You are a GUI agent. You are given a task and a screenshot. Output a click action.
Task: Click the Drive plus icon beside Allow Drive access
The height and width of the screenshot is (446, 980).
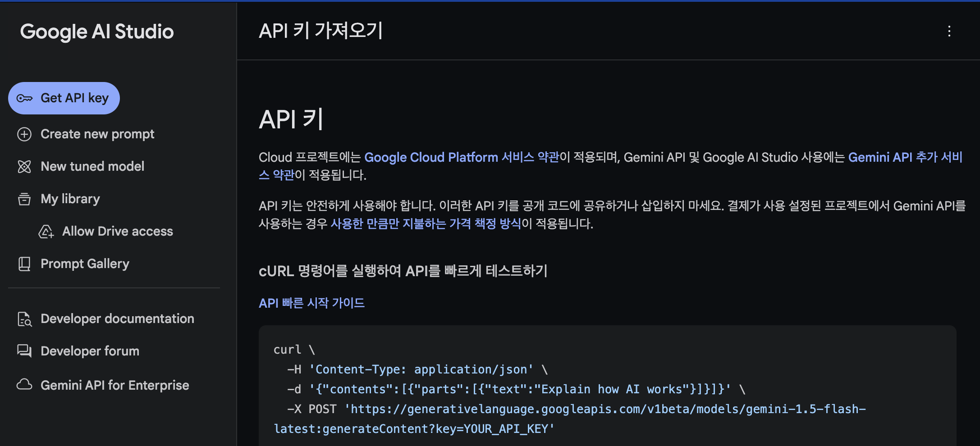click(x=46, y=232)
